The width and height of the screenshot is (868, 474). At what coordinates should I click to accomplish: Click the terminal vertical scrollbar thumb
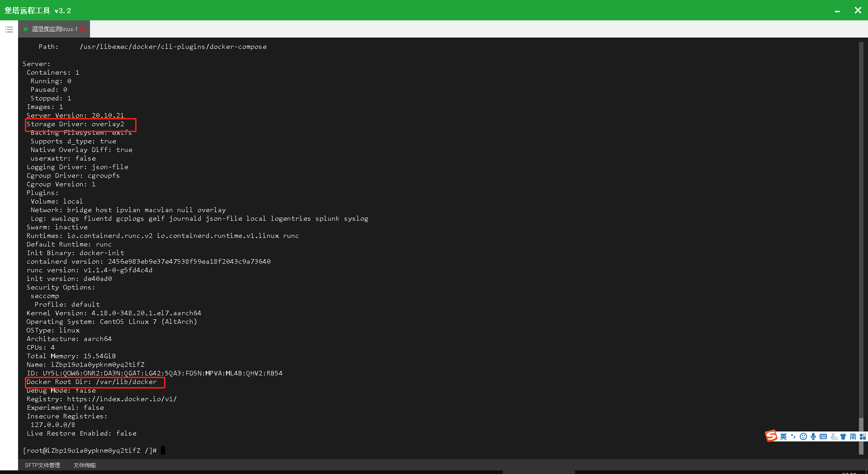[861, 436]
